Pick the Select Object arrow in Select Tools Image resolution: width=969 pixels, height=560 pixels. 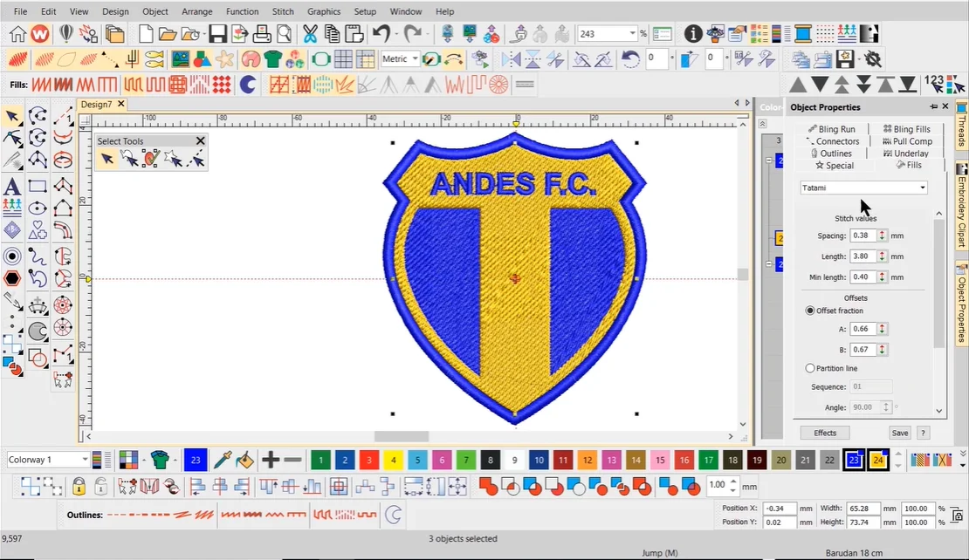107,160
